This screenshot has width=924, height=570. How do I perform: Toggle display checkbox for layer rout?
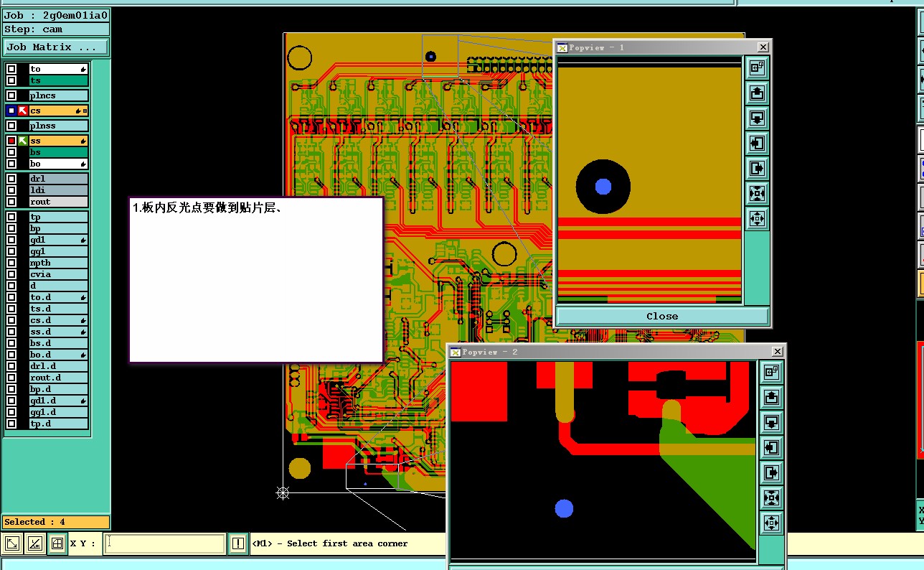[x=11, y=202]
